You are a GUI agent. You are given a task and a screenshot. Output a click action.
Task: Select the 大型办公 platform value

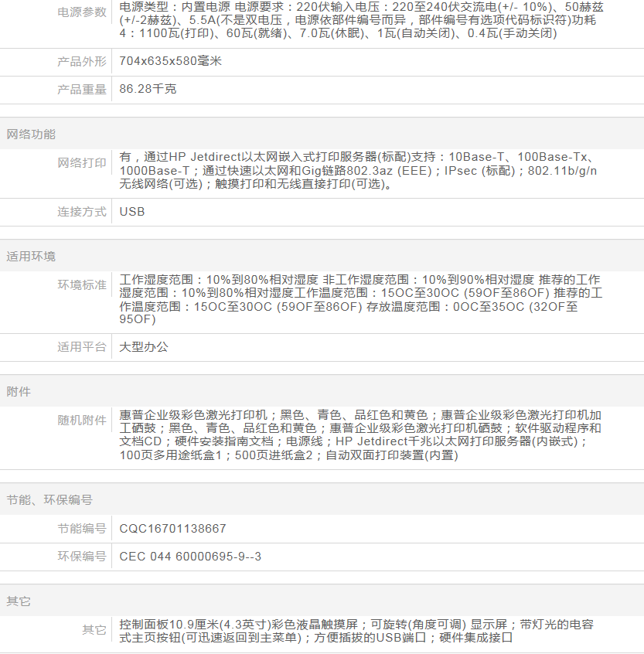(144, 347)
